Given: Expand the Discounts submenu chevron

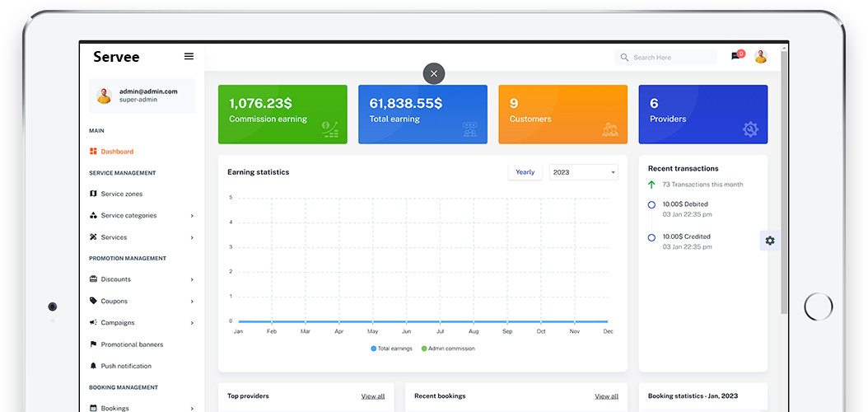Looking at the screenshot, I should point(192,280).
